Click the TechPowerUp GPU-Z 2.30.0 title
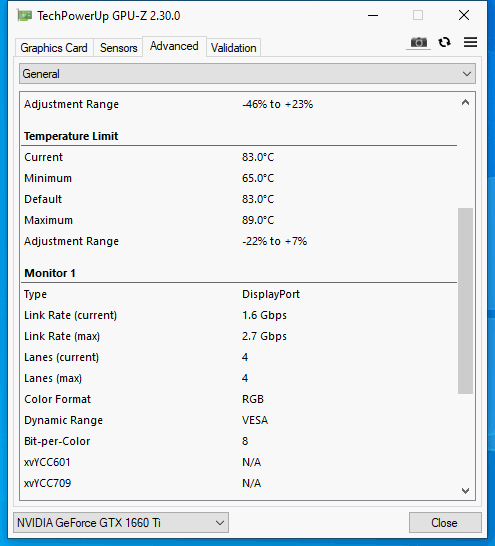The height and width of the screenshot is (546, 495). tap(109, 16)
